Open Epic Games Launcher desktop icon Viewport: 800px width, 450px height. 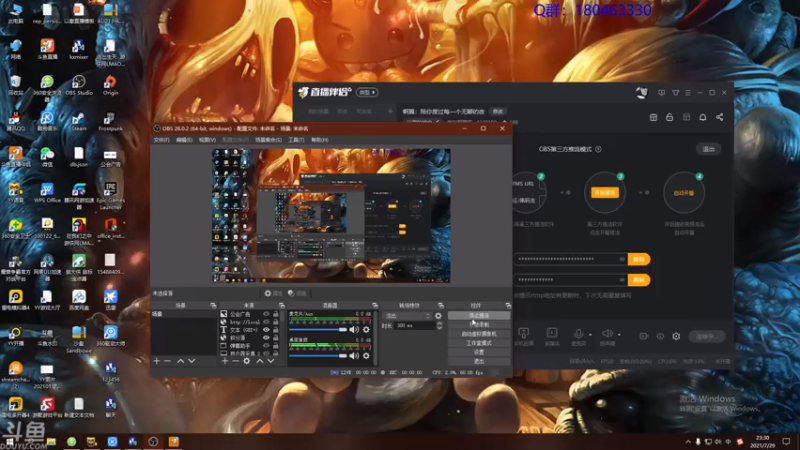[110, 195]
